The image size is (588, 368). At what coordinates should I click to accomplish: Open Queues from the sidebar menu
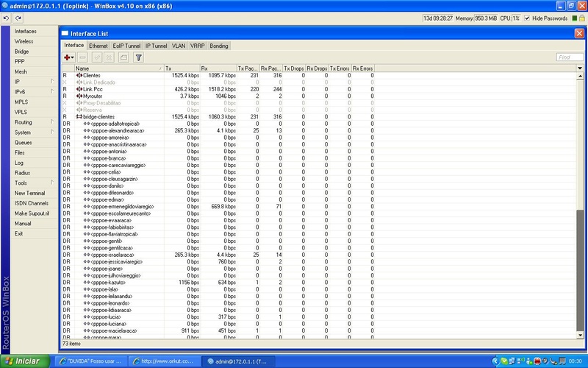pos(34,143)
